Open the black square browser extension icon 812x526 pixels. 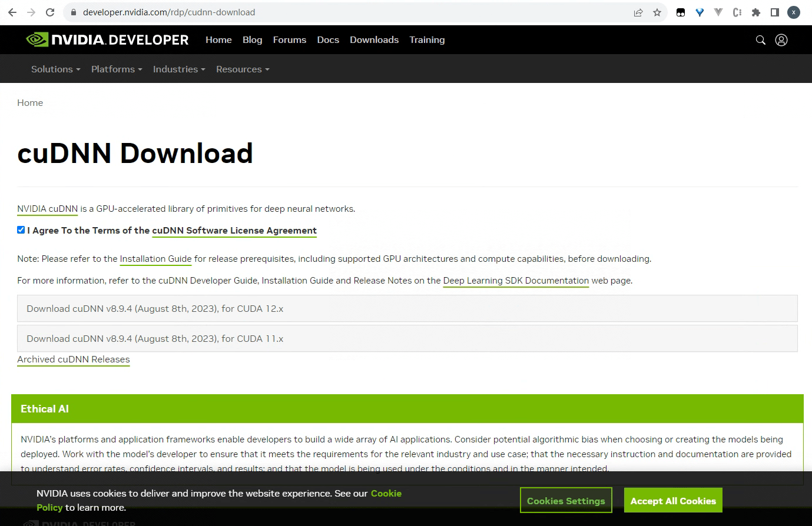coord(681,12)
